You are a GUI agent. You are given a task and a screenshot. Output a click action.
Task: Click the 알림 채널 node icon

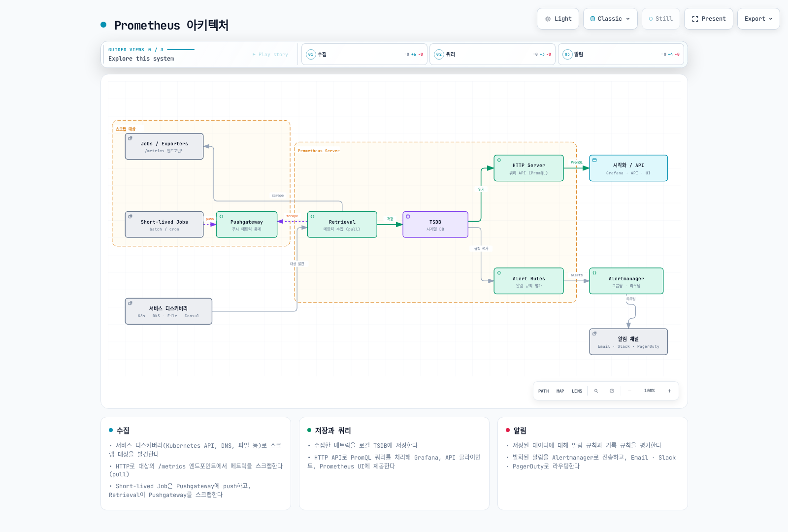pos(594,333)
